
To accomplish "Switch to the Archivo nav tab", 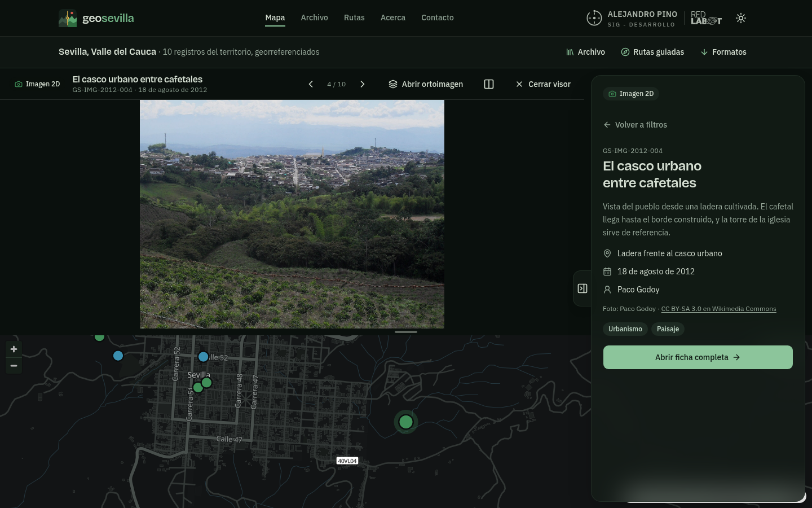I will (314, 17).
